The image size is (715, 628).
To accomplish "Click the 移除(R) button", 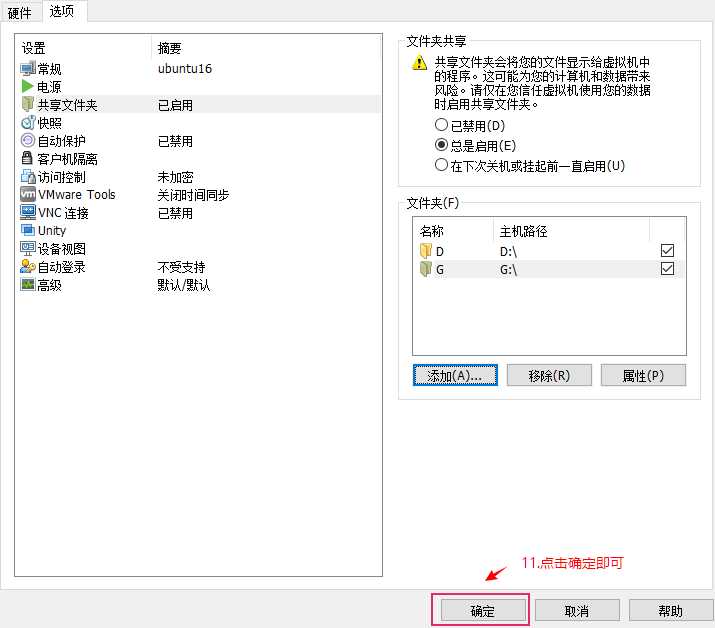I will click(549, 375).
